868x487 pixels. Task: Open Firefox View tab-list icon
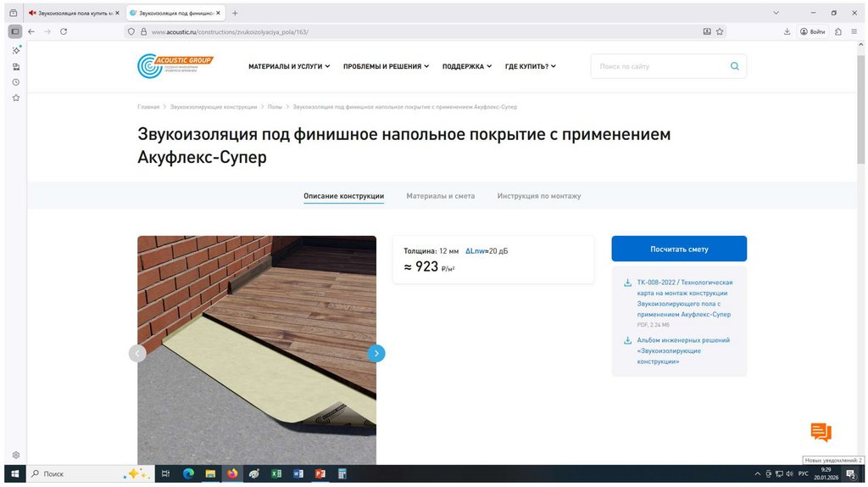pos(14,13)
